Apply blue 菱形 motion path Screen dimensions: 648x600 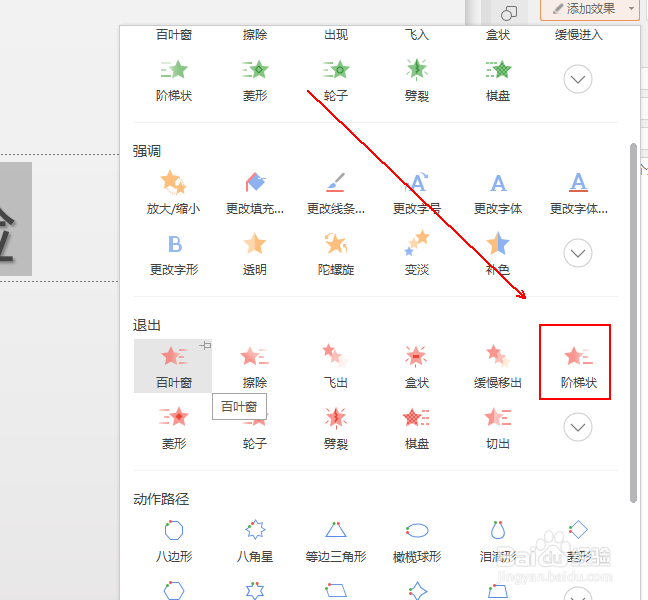point(579,540)
